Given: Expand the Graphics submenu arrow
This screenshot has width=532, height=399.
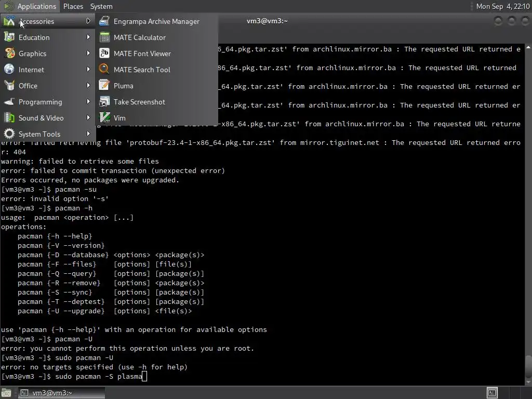Looking at the screenshot, I should (88, 53).
